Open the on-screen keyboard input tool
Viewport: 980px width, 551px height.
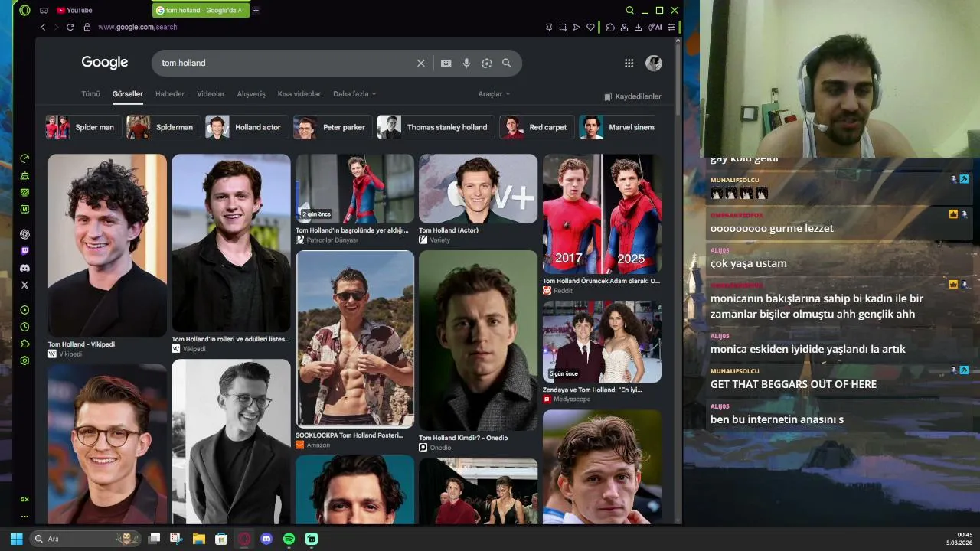(446, 63)
